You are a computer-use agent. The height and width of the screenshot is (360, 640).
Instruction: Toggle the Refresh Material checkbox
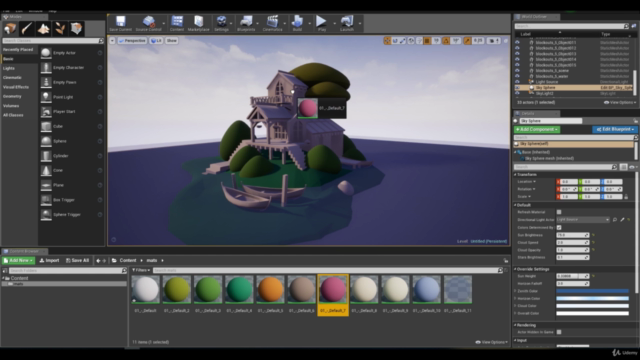(x=559, y=212)
